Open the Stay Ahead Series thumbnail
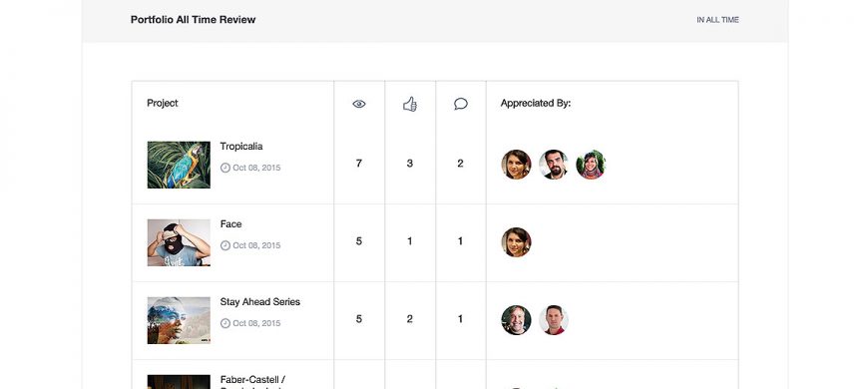Viewport: 868px width, 389px height. coord(179,320)
